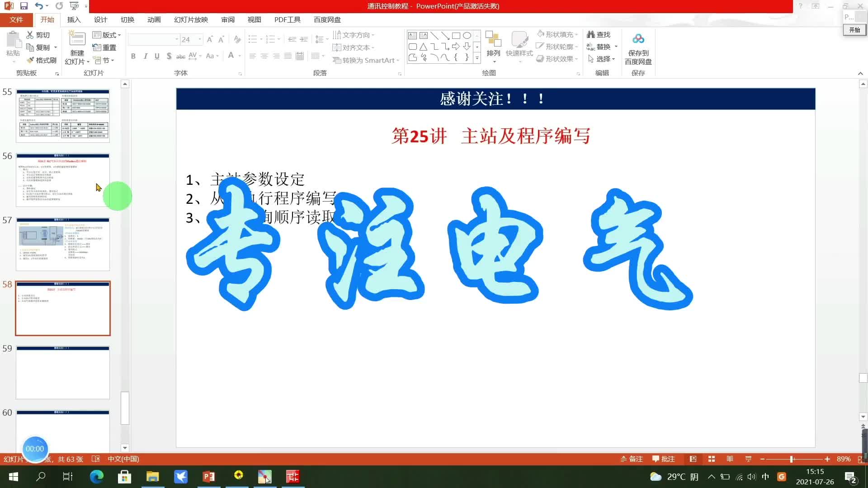Click the Undo arrow icon
The width and height of the screenshot is (868, 488).
point(39,6)
